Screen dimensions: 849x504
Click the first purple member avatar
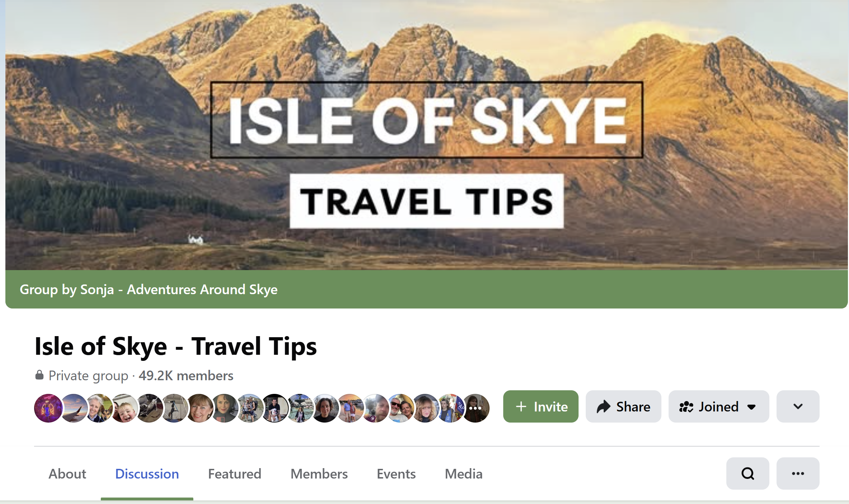pos(48,408)
